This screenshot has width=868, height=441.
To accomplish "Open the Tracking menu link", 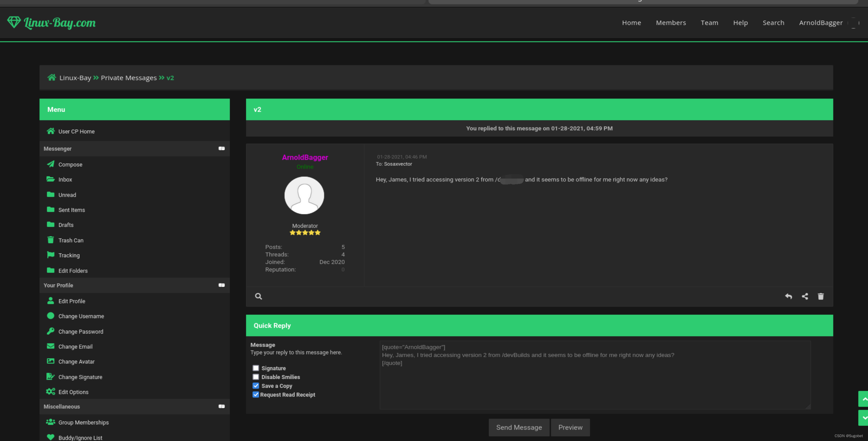I will (69, 255).
